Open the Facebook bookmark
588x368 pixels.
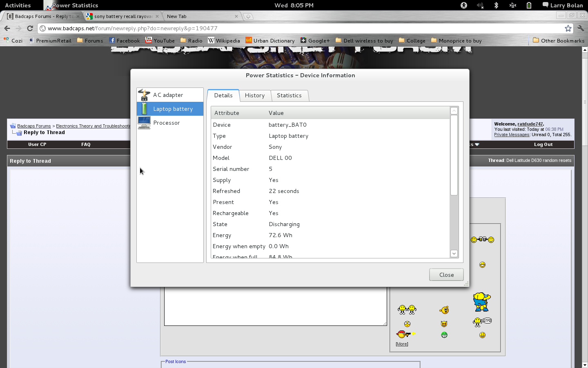pos(124,40)
